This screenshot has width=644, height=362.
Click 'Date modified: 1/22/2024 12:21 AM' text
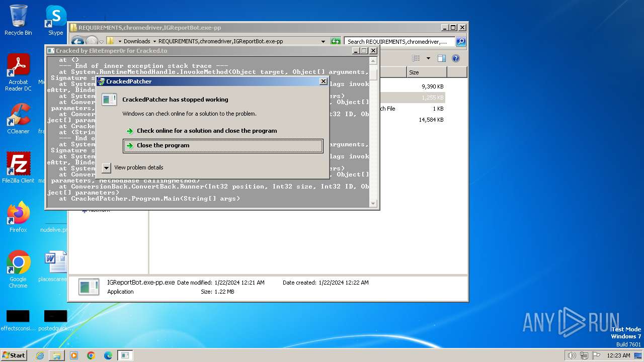[x=221, y=283]
